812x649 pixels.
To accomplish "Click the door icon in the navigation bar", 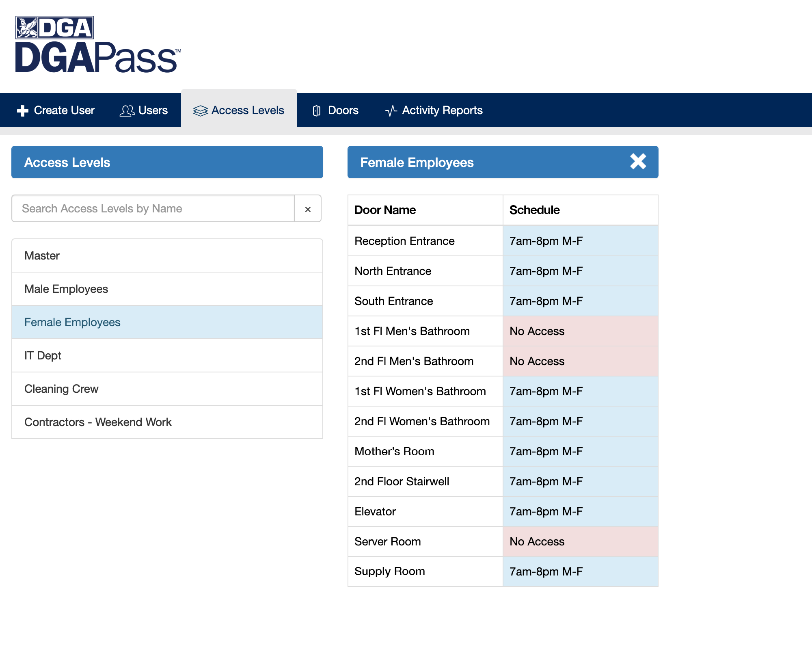I will click(317, 110).
